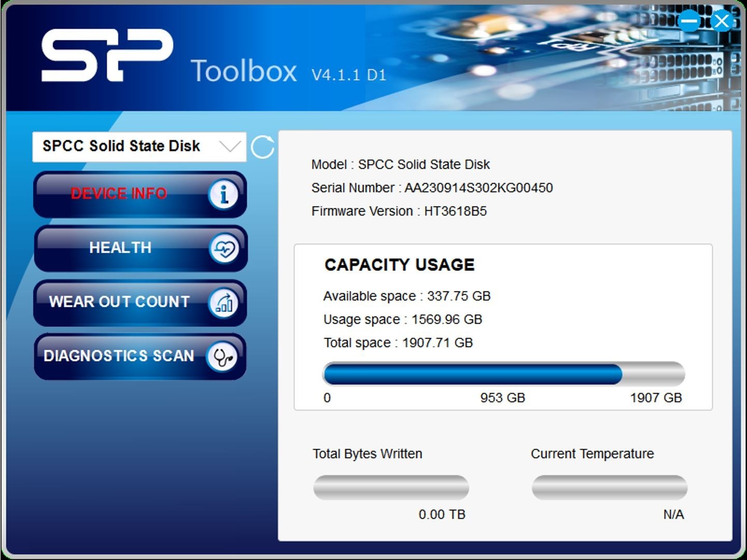
Task: Open the Health section
Action: click(x=140, y=249)
